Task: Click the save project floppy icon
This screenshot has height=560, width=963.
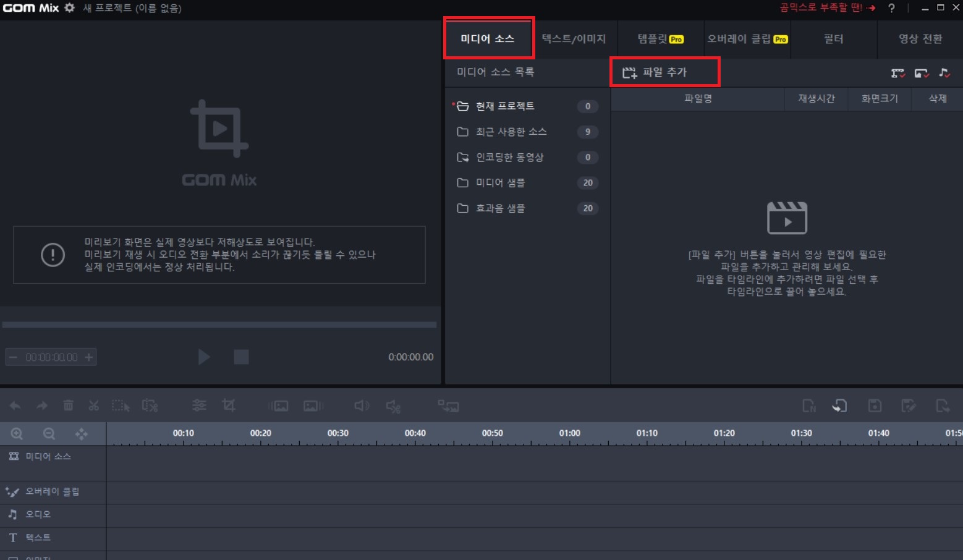Action: click(x=875, y=405)
